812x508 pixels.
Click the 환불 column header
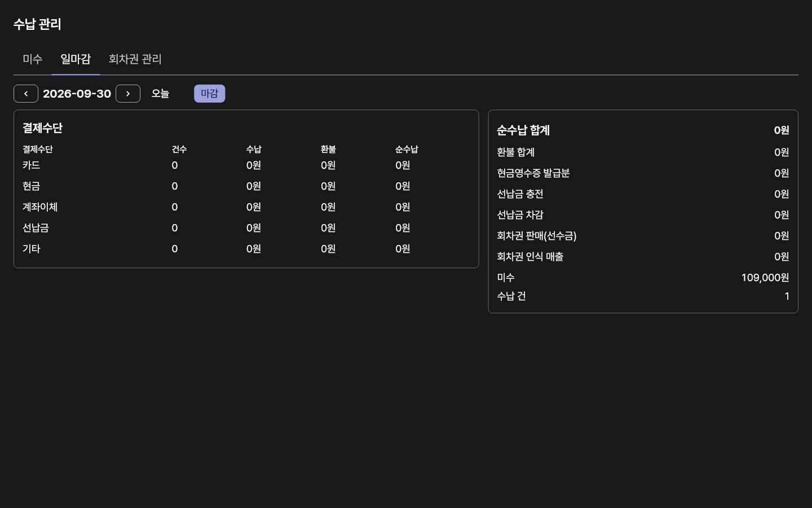[x=328, y=150]
